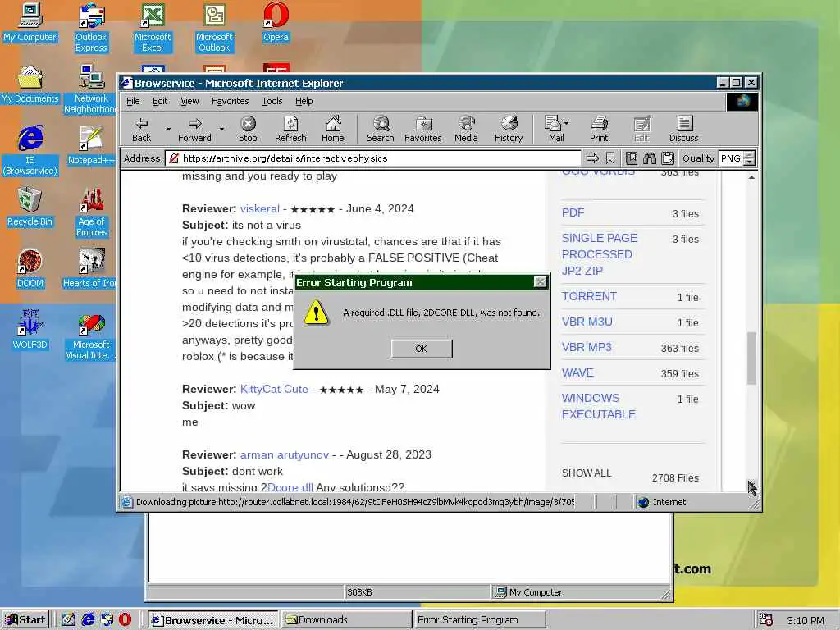This screenshot has height=630, width=840.
Task: Click the binoculars find icon
Action: click(x=650, y=158)
